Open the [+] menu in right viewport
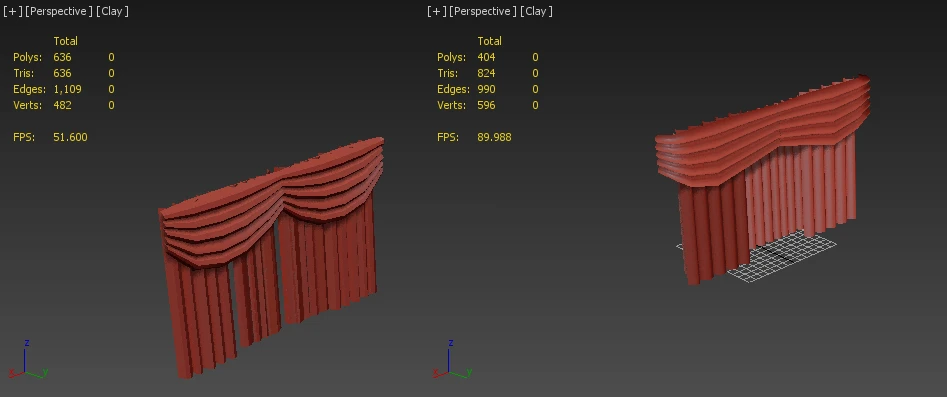 click(x=436, y=11)
